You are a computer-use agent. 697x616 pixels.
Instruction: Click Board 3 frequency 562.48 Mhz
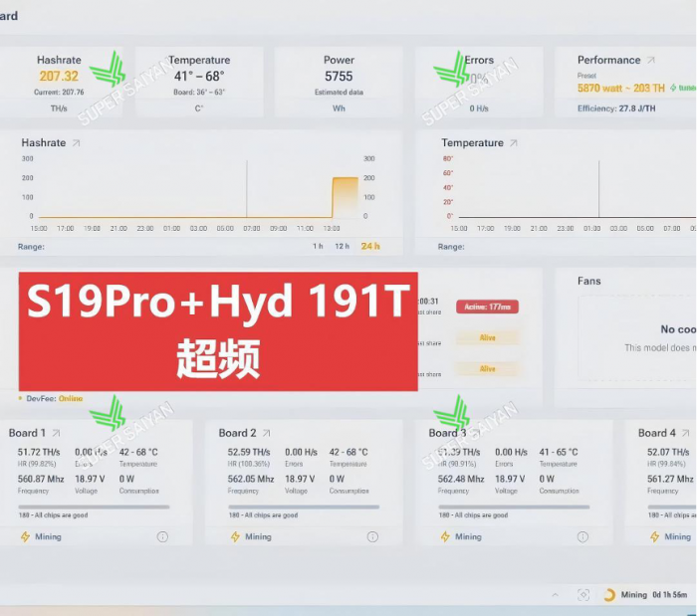pyautogui.click(x=461, y=479)
